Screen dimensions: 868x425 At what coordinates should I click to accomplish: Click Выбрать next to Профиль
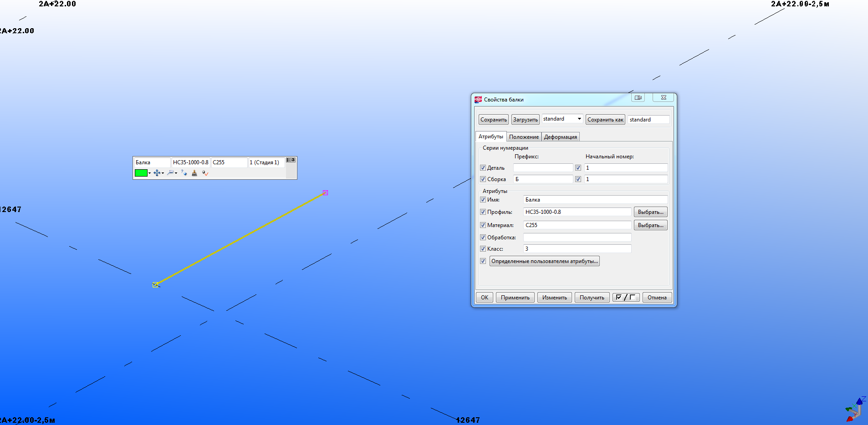[651, 212]
